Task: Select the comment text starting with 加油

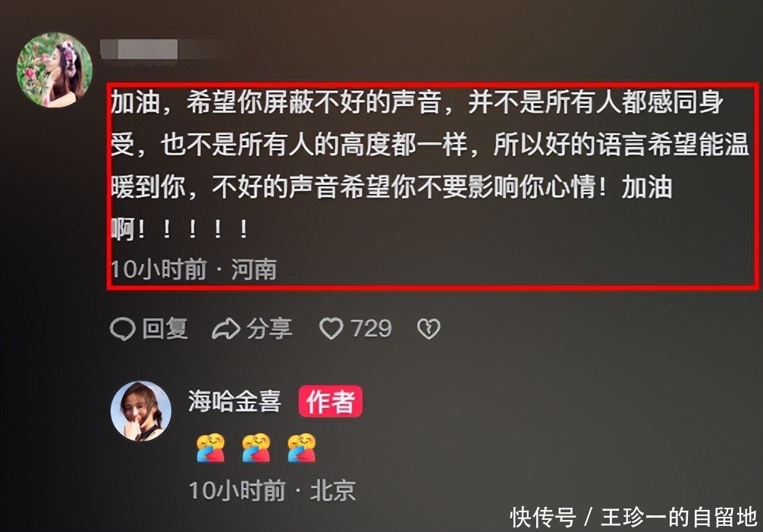Action: (430, 165)
